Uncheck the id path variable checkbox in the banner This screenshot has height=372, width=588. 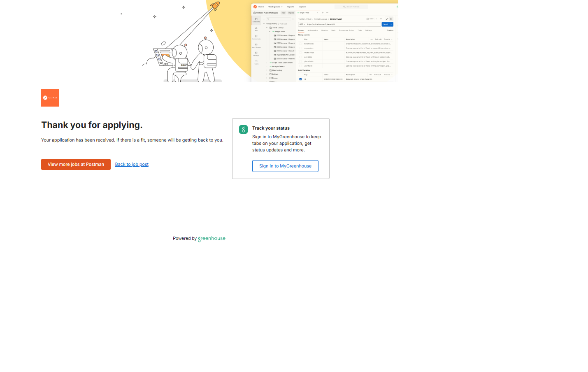pos(300,79)
